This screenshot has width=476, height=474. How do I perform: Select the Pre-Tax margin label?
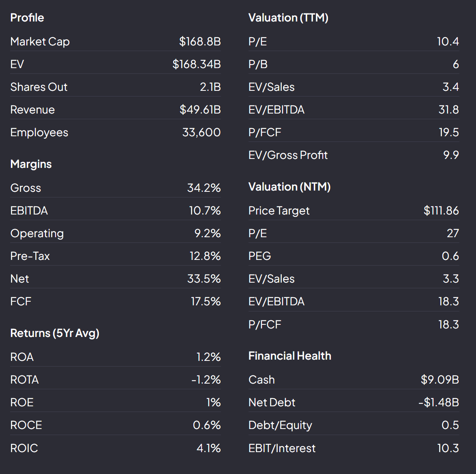click(x=30, y=256)
